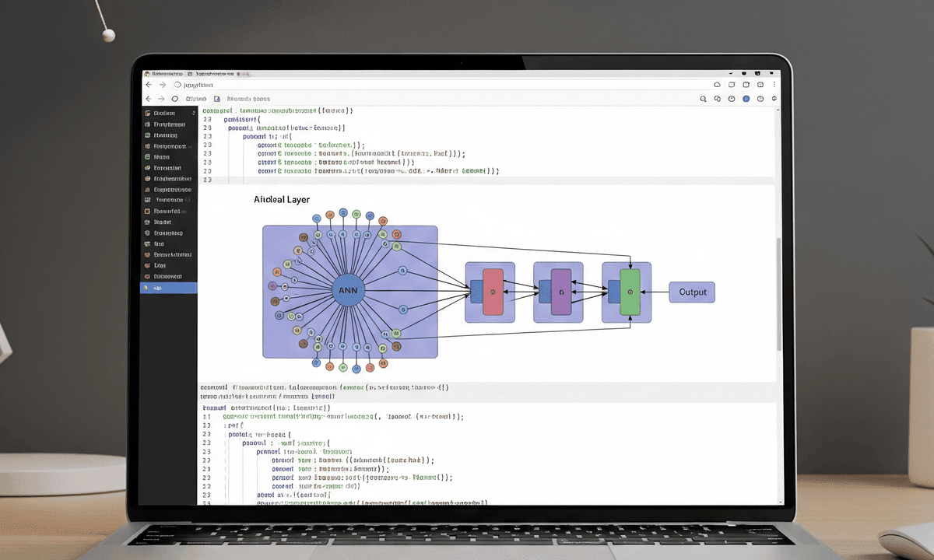The image size is (934, 560).
Task: Select the first sidebar entry at the top
Action: 167,113
